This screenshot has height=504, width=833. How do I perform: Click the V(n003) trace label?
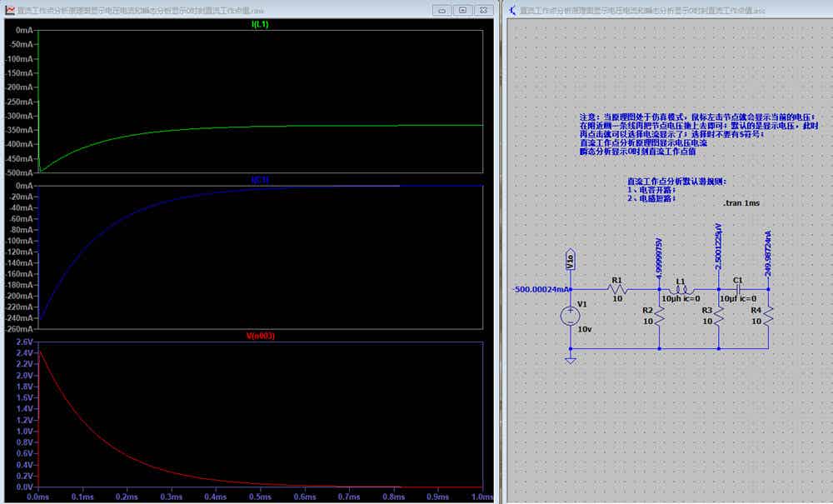tap(260, 336)
